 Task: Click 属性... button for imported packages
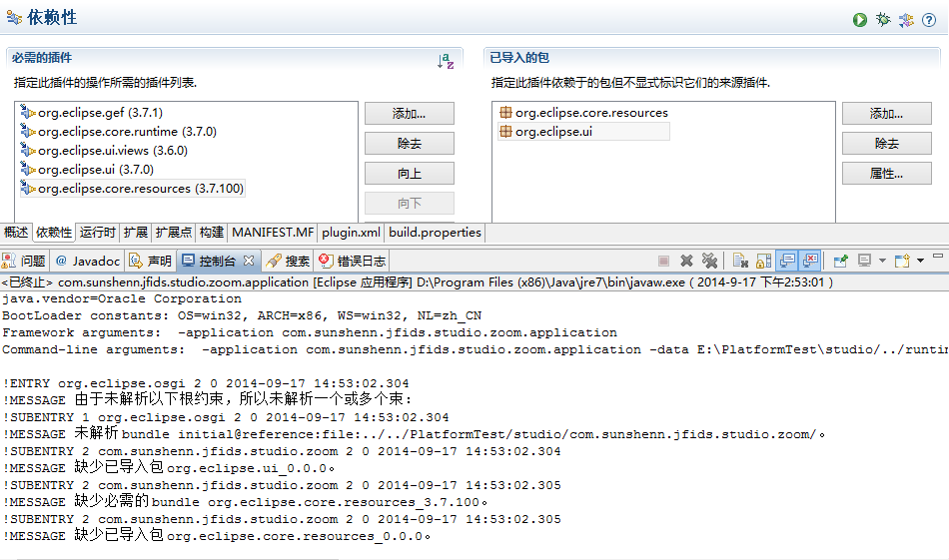(886, 174)
